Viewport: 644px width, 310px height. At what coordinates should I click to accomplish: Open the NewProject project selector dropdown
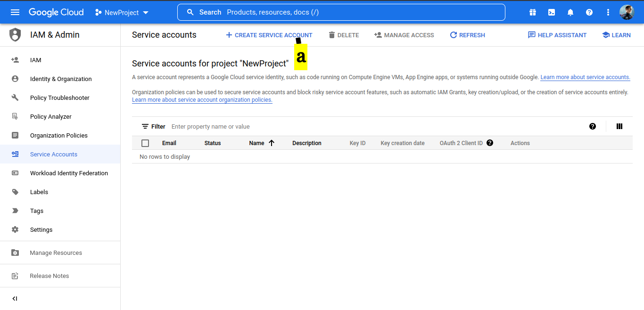point(122,13)
